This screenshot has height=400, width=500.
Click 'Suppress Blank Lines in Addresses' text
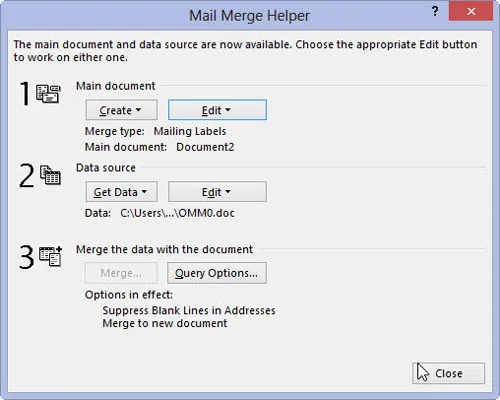(189, 310)
